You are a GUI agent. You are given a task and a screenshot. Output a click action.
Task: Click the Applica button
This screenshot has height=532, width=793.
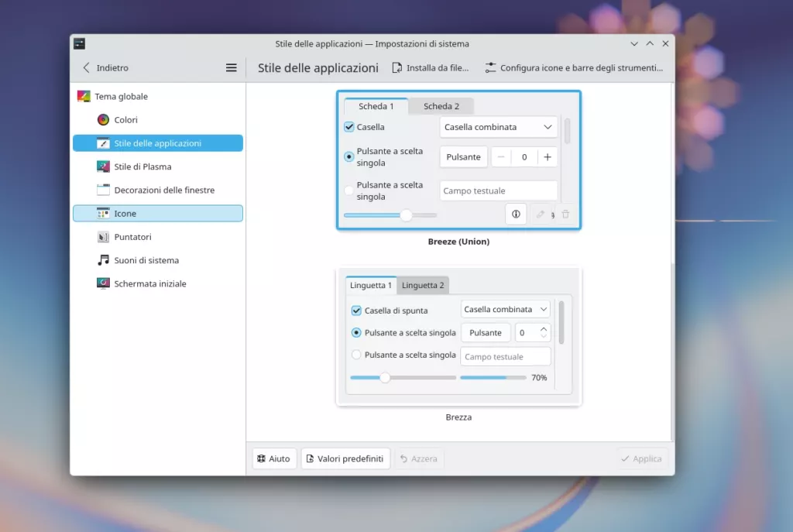641,458
